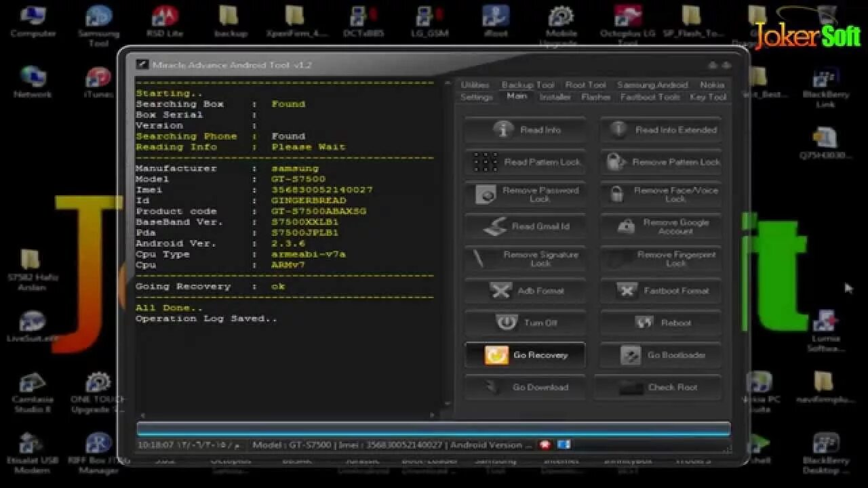Click the Imei value 356830052140027 in log
The height and width of the screenshot is (488, 868).
[322, 190]
